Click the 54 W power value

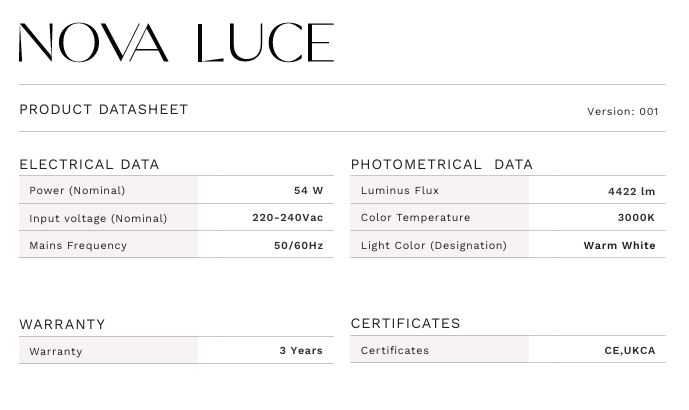308,190
